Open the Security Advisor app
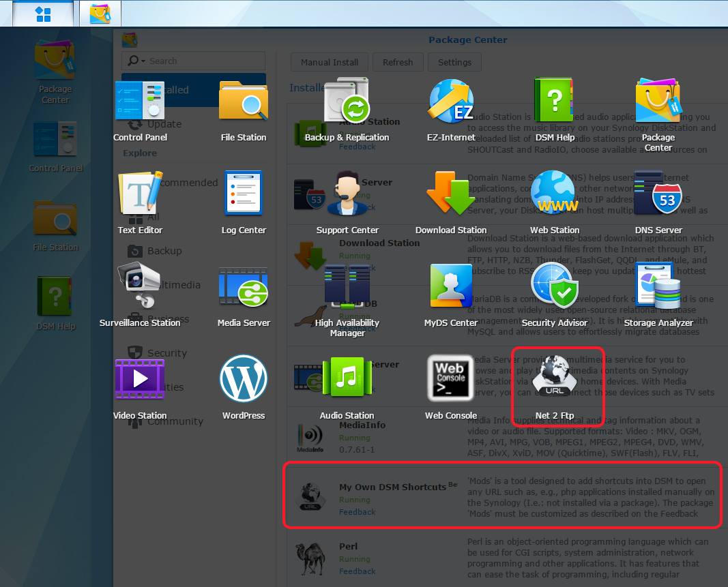This screenshot has width=728, height=587. coord(555,295)
